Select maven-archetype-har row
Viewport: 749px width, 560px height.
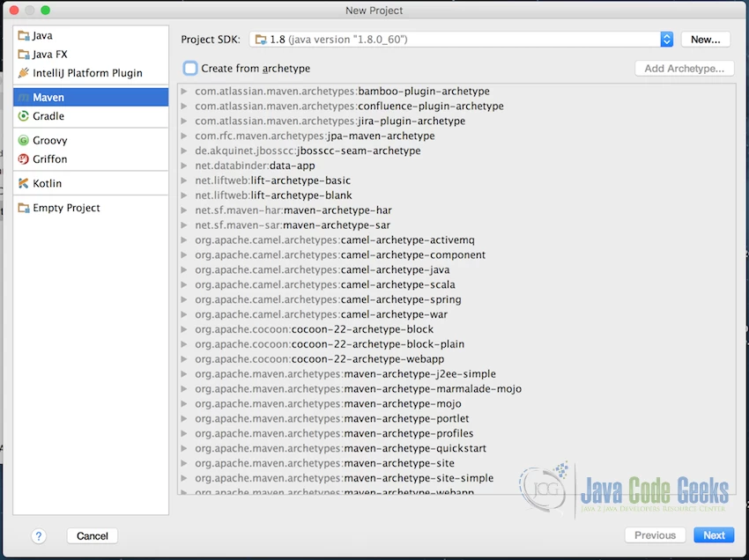coord(456,210)
